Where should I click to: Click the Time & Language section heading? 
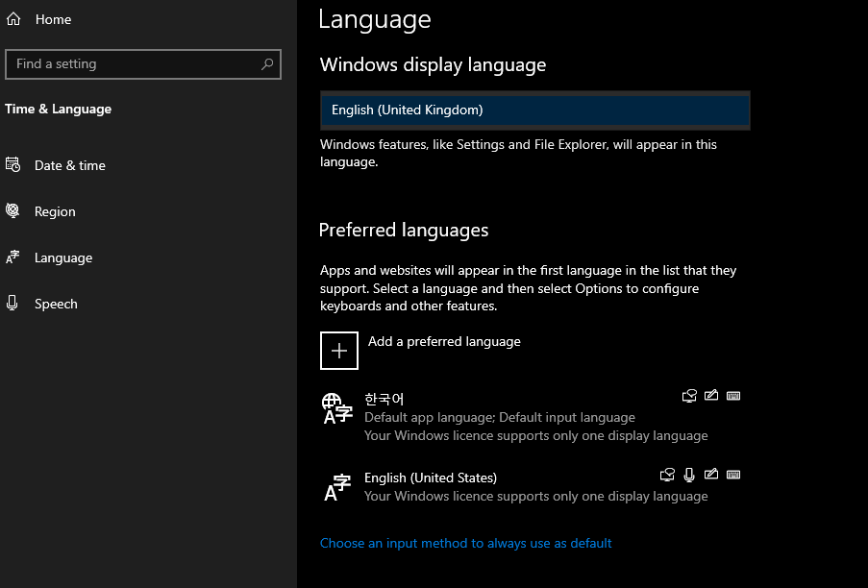[58, 109]
